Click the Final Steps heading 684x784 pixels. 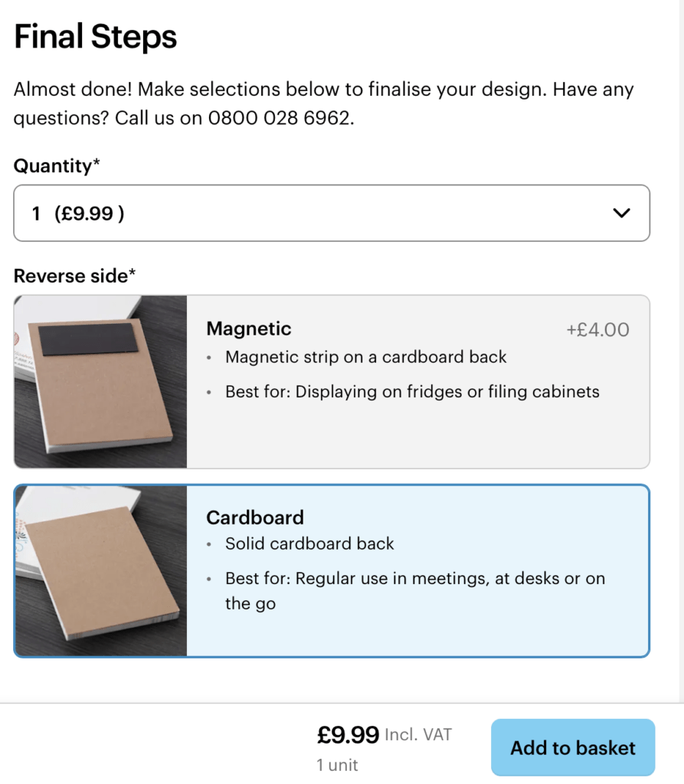[x=95, y=37]
